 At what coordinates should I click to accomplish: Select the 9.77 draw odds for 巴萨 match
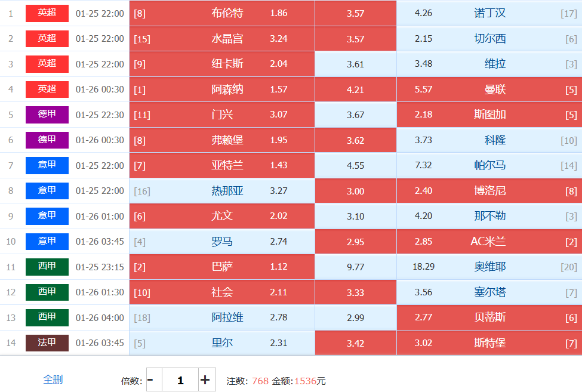click(x=355, y=267)
